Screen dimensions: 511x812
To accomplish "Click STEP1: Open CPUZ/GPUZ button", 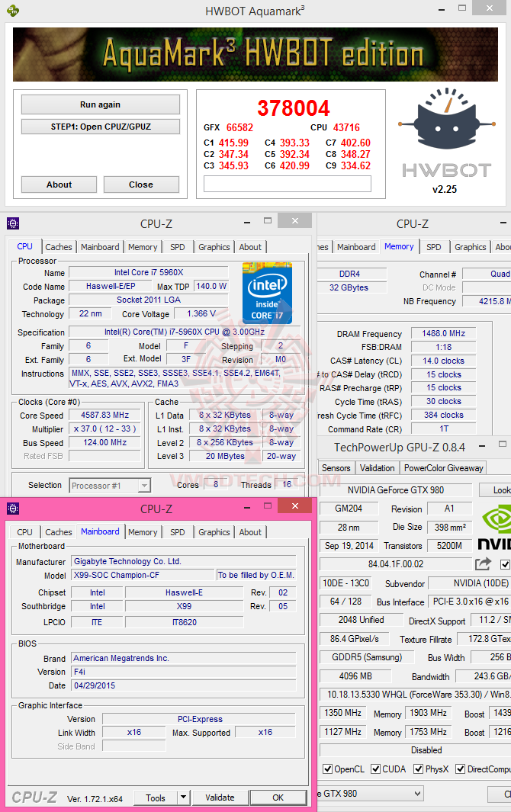I will click(x=101, y=127).
